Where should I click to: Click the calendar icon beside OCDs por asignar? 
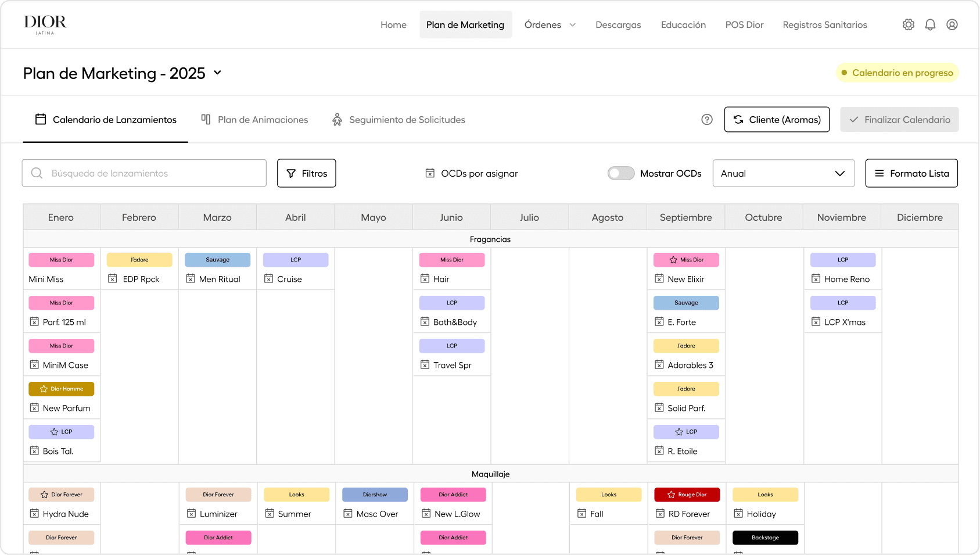tap(430, 173)
